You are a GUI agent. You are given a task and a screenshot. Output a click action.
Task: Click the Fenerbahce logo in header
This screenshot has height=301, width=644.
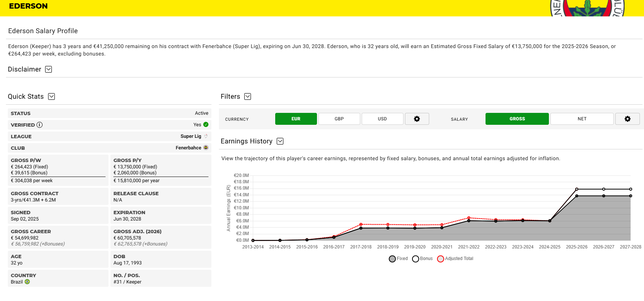pyautogui.click(x=587, y=8)
